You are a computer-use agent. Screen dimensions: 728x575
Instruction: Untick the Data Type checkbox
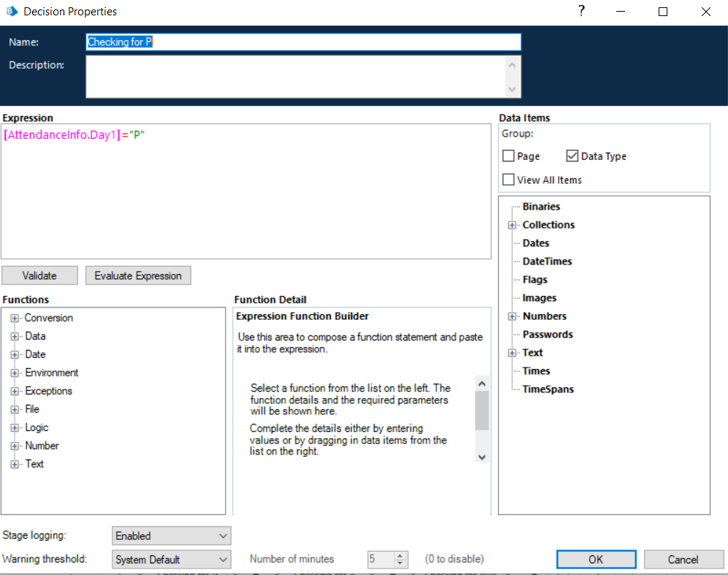pyautogui.click(x=572, y=156)
